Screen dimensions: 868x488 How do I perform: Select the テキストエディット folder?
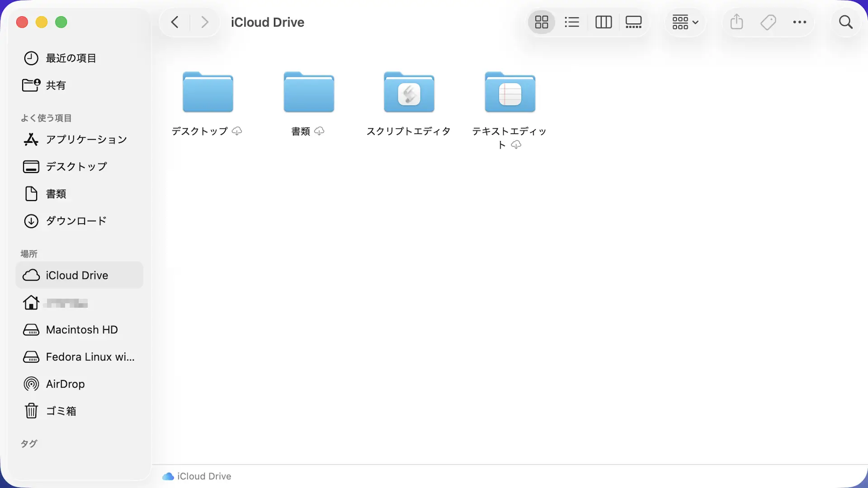[509, 93]
